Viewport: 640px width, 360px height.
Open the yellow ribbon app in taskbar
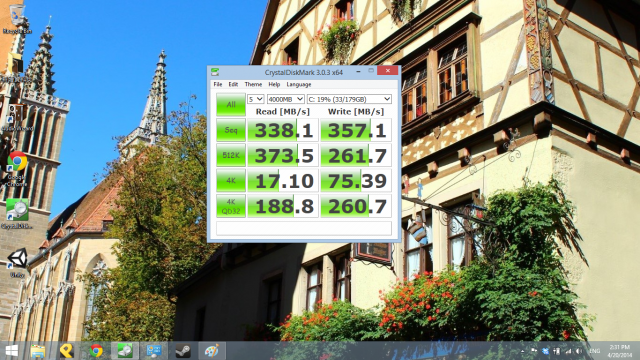[x=67, y=351]
